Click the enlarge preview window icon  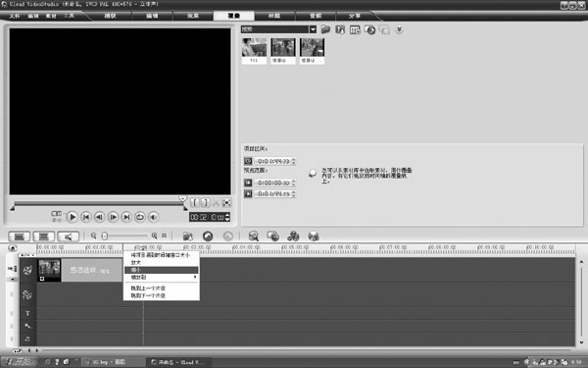tap(226, 202)
